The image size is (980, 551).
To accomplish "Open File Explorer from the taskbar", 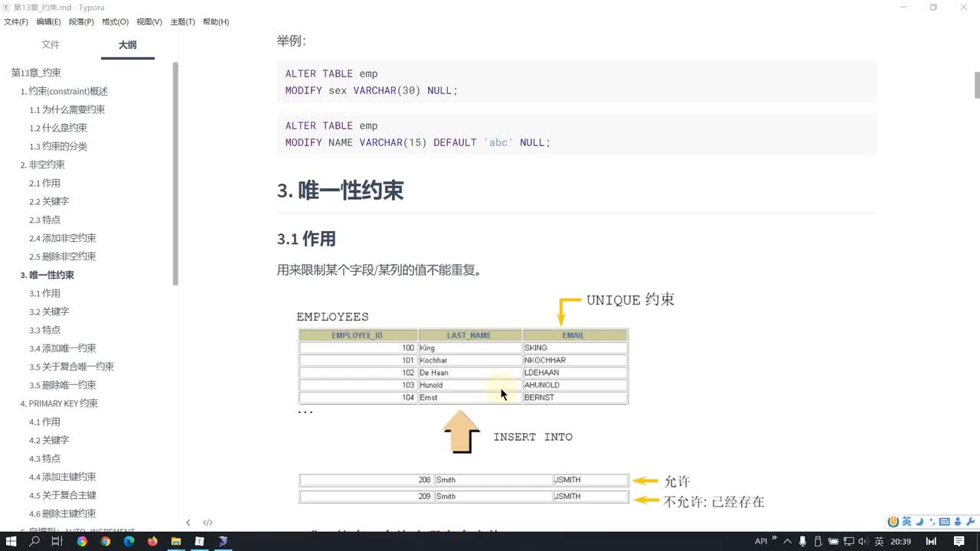I will (175, 541).
